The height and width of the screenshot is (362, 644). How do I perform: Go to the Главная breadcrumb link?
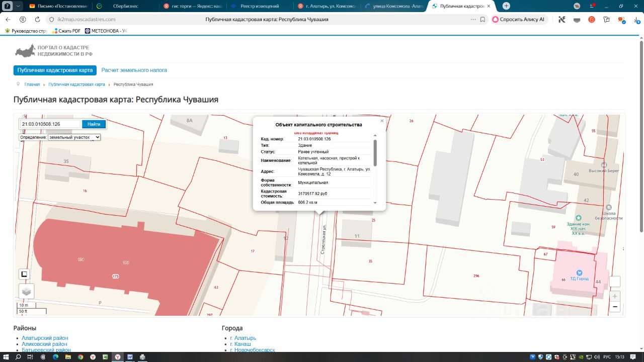[x=32, y=84]
